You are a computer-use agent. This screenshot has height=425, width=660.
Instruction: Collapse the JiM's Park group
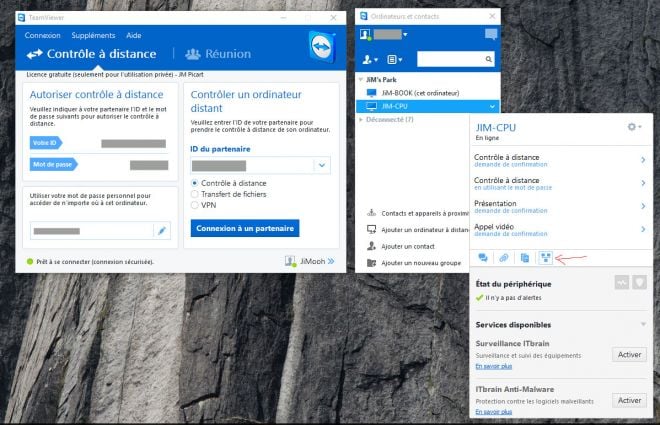361,80
